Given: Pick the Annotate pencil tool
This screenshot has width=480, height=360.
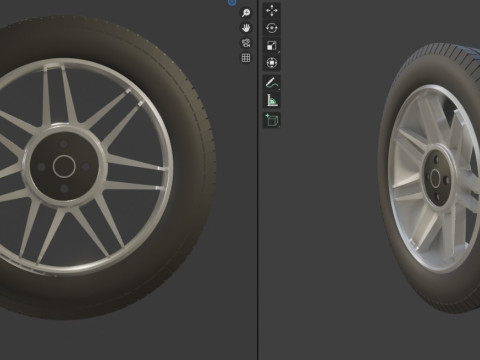Looking at the screenshot, I should (272, 83).
